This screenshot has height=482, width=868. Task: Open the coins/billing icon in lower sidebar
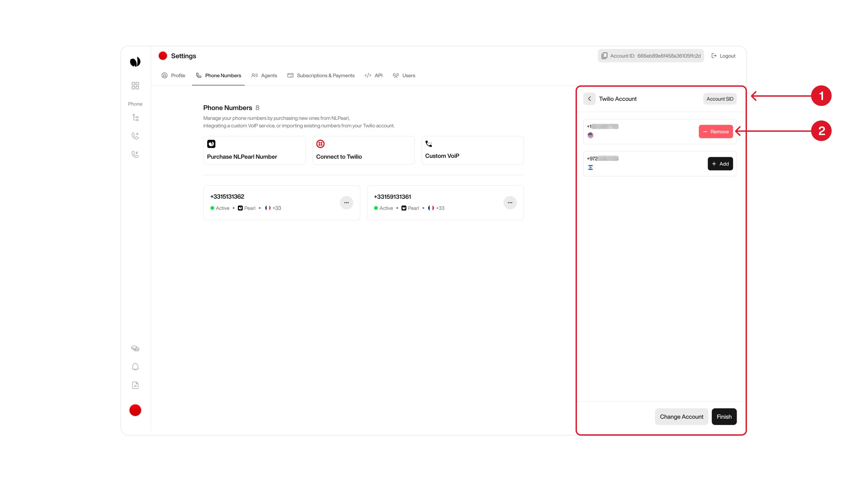point(135,348)
